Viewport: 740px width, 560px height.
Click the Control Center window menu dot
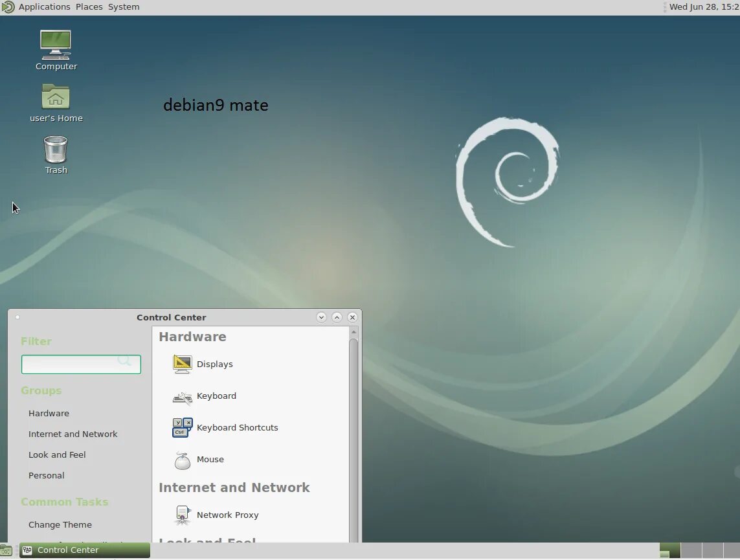[x=17, y=317]
